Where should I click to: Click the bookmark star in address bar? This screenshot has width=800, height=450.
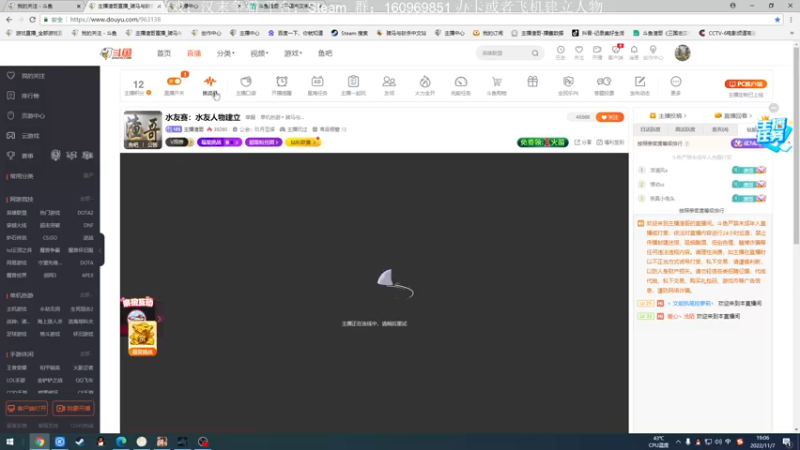click(777, 19)
